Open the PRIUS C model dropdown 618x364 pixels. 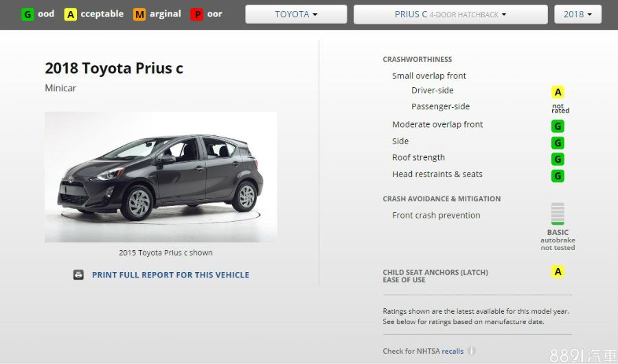point(450,14)
